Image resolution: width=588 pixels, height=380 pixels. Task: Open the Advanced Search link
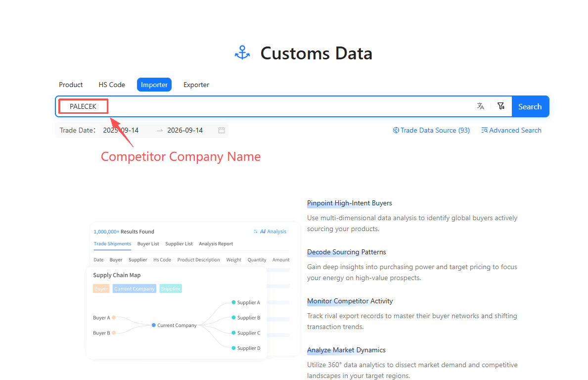(x=511, y=130)
